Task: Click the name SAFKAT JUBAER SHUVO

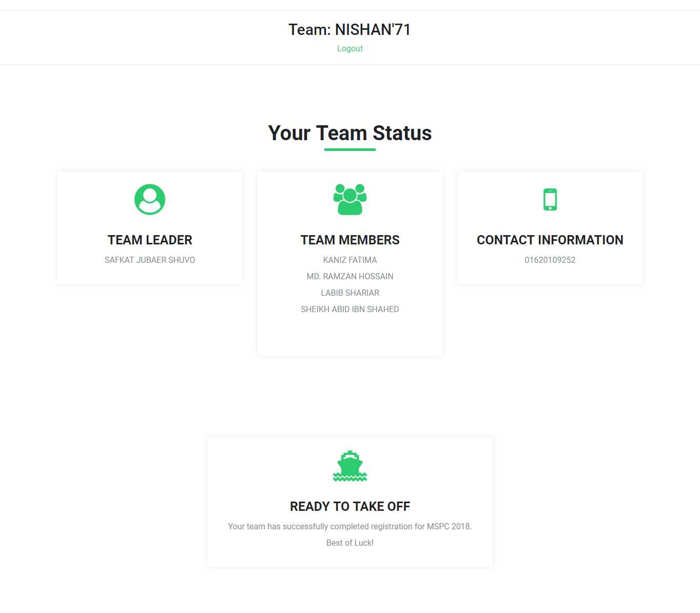Action: click(x=150, y=260)
